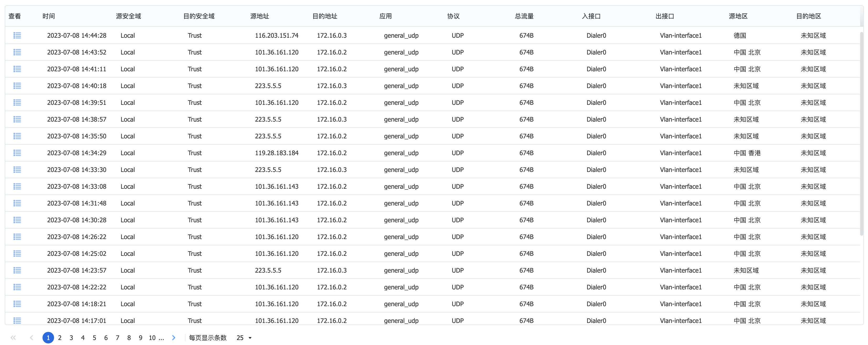The height and width of the screenshot is (345, 868).
Task: Click view icon of 14:40:18 record
Action: click(x=17, y=86)
